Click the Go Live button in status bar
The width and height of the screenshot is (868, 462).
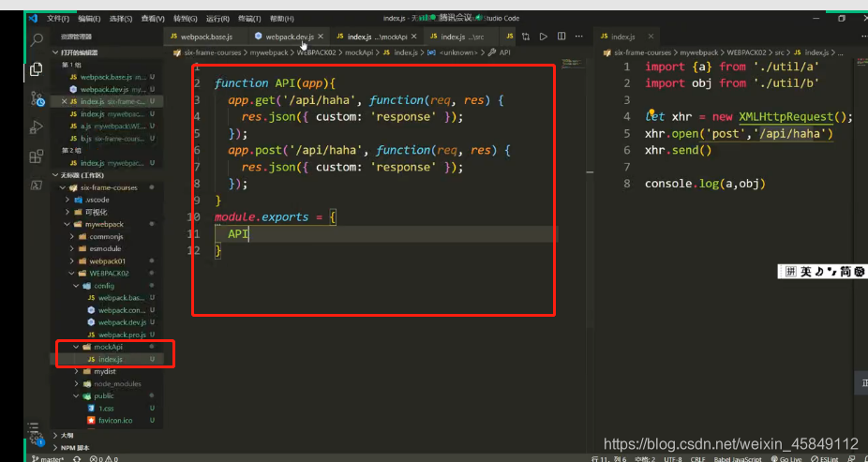(x=786, y=458)
